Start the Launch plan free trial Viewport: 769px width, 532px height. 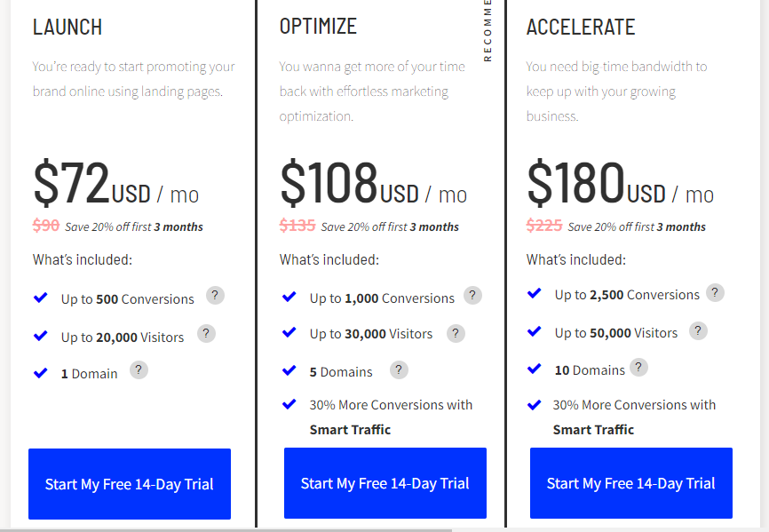click(x=130, y=484)
